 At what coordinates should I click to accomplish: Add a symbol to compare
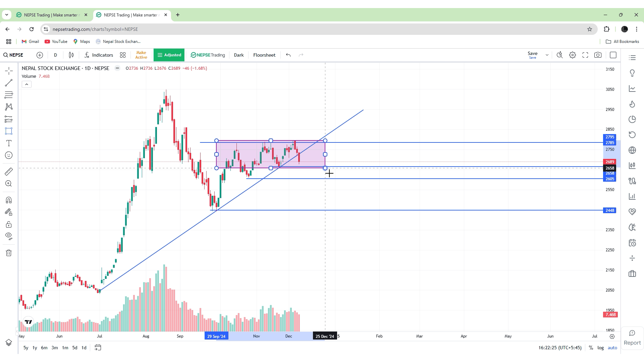(x=40, y=55)
